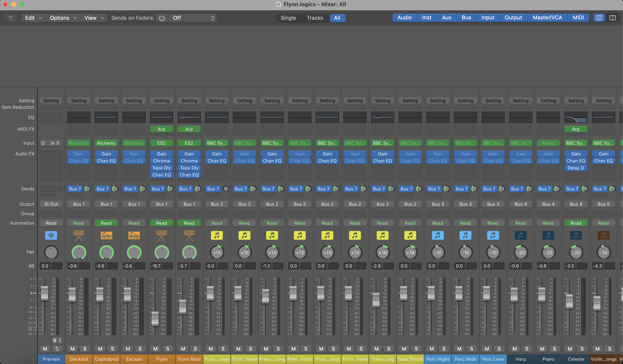Open the Off dropdown next to Sends on Faders

point(192,18)
